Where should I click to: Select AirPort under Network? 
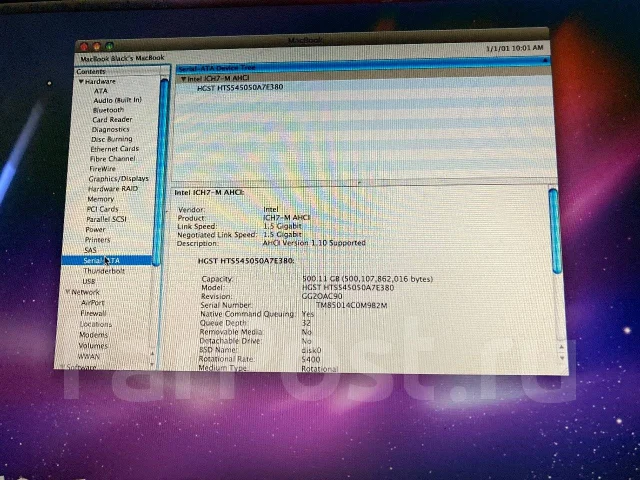(93, 303)
